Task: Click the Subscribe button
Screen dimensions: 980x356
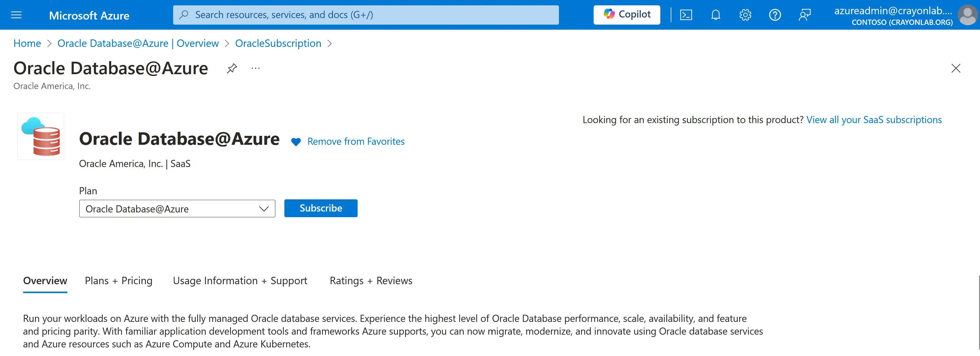Action: click(x=321, y=208)
